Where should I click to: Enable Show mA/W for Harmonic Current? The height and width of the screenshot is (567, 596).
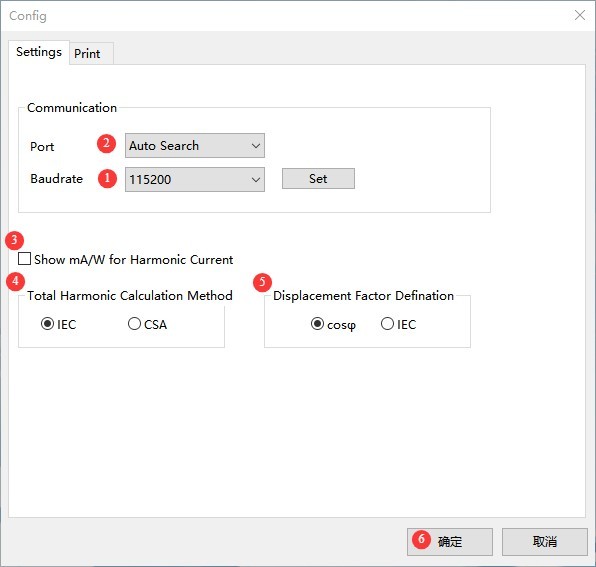(24, 259)
